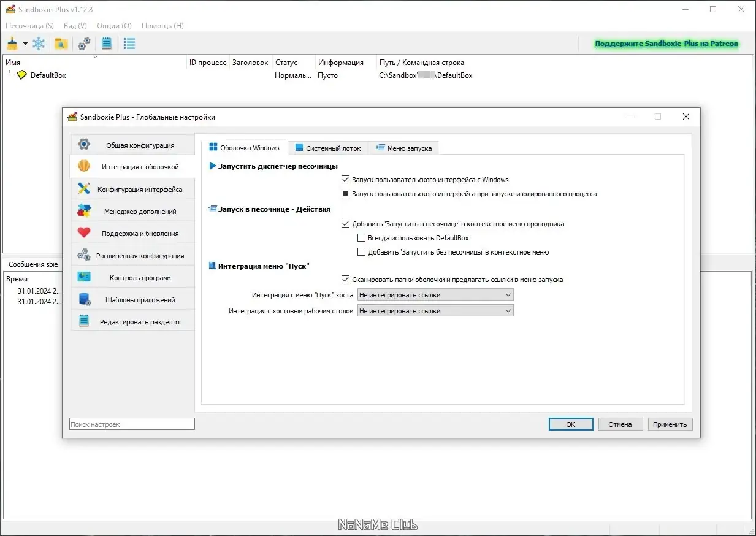Click Запуск в песочнице - Действия section heading
756x536 pixels.
tap(274, 209)
